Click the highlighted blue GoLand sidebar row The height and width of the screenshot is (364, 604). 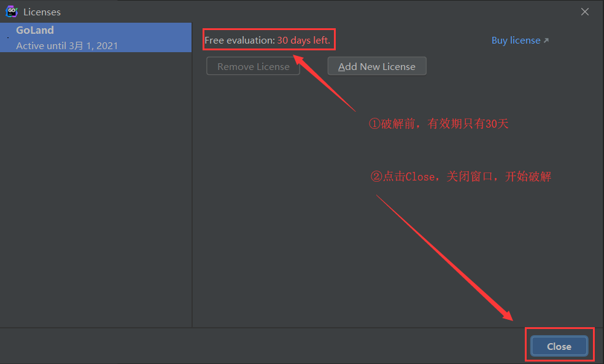[96, 37]
